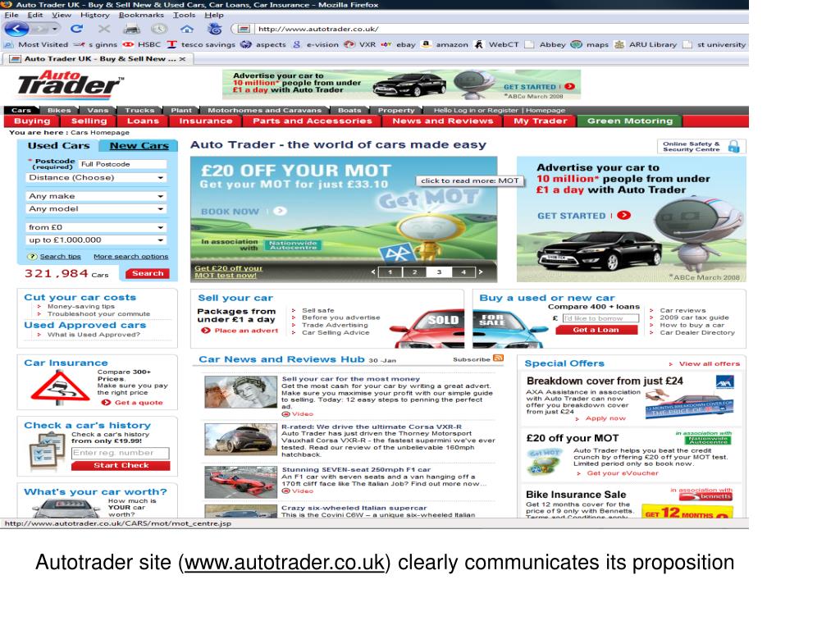Click the Home toolbar icon
This screenshot has width=840, height=630.
point(187,29)
